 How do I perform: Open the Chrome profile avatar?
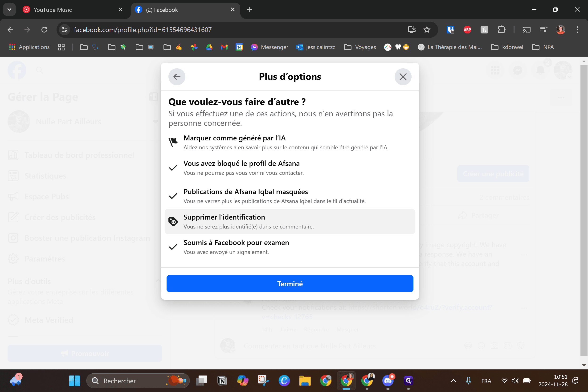point(560,30)
